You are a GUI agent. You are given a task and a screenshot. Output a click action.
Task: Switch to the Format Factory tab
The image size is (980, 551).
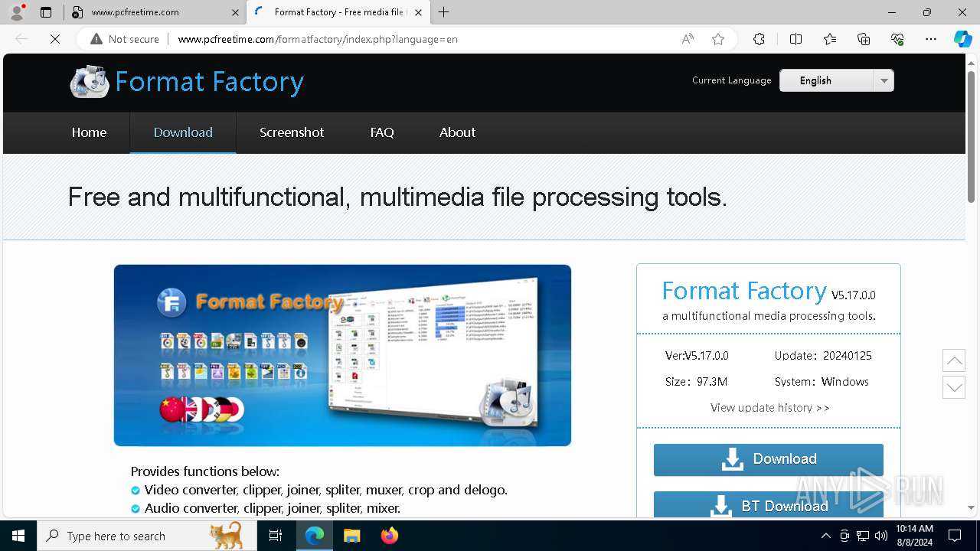tap(337, 12)
